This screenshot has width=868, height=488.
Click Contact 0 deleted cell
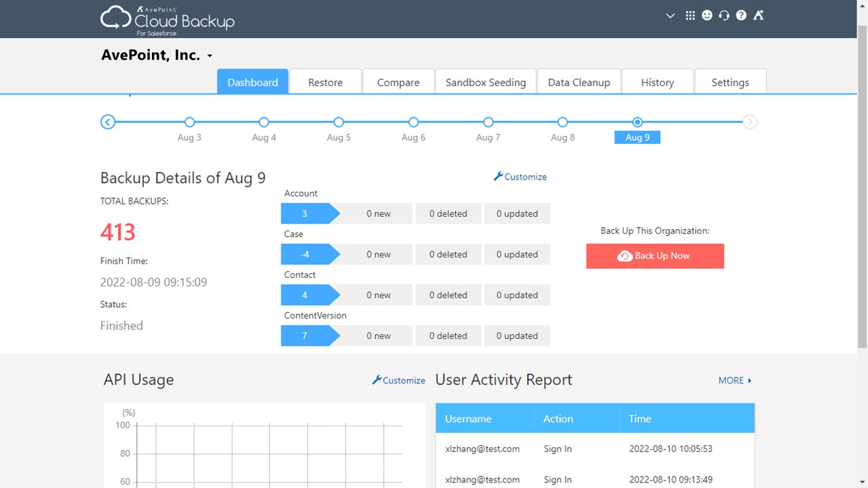pos(448,295)
